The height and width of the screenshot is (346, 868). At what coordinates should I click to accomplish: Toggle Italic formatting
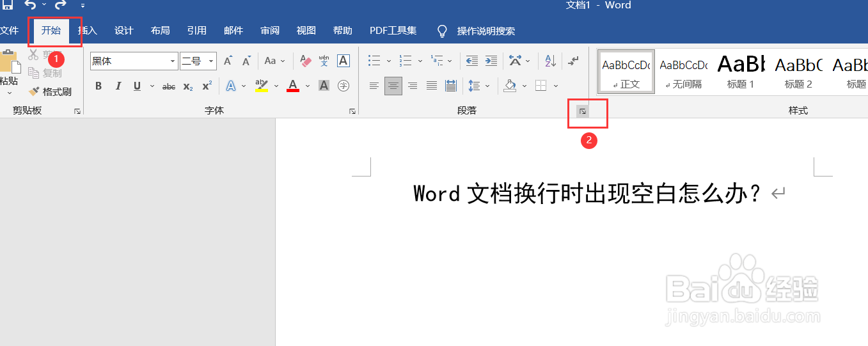pos(118,86)
